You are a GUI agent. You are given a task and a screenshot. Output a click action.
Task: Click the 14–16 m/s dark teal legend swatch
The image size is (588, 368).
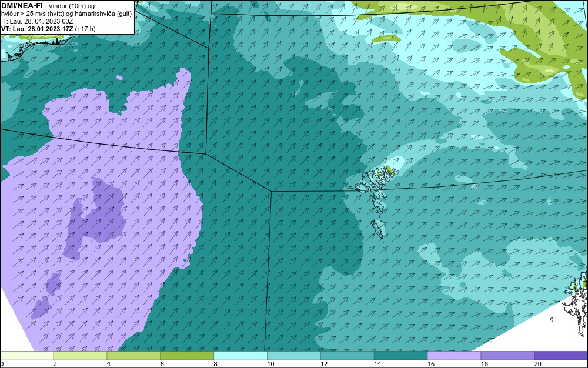click(401, 356)
